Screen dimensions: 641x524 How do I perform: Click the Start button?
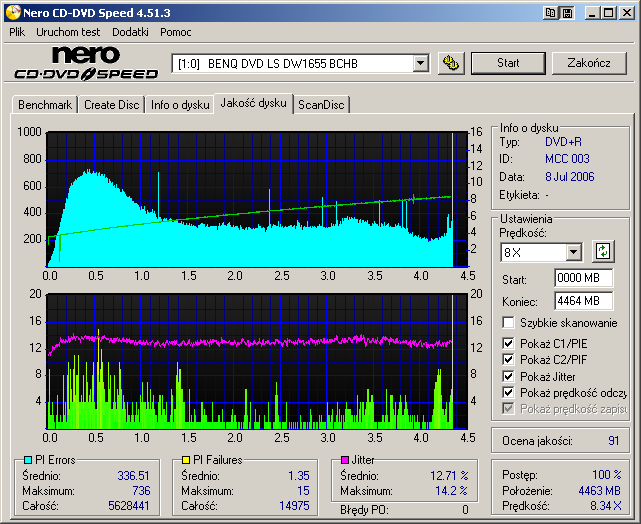click(x=508, y=63)
